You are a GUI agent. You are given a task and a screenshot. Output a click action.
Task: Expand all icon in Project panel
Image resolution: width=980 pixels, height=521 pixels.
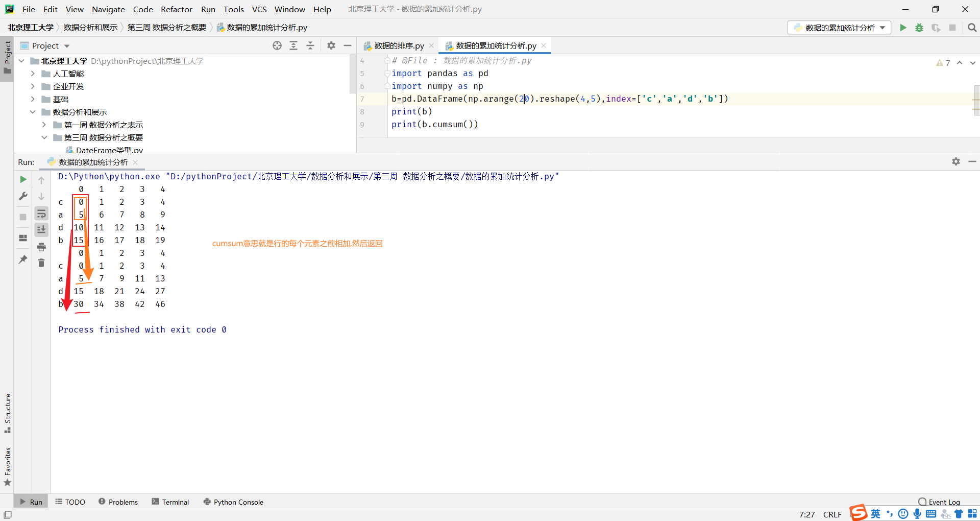(x=293, y=45)
